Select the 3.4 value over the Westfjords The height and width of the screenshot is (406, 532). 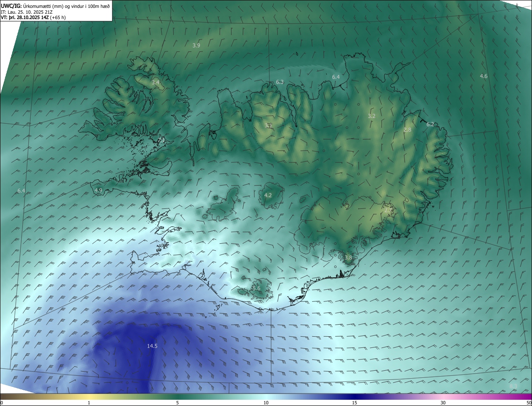155,83
